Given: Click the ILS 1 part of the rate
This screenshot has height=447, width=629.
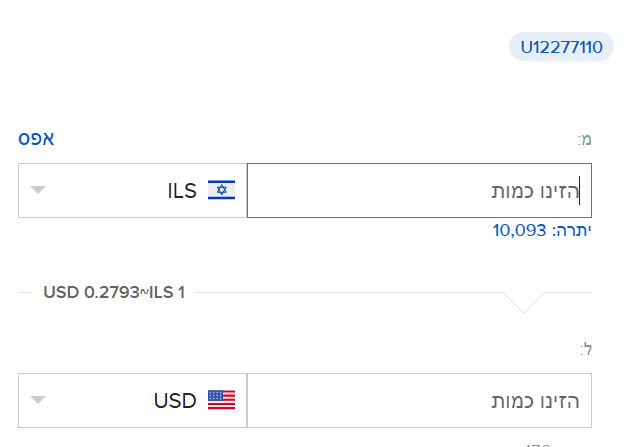Looking at the screenshot, I should (x=167, y=292).
